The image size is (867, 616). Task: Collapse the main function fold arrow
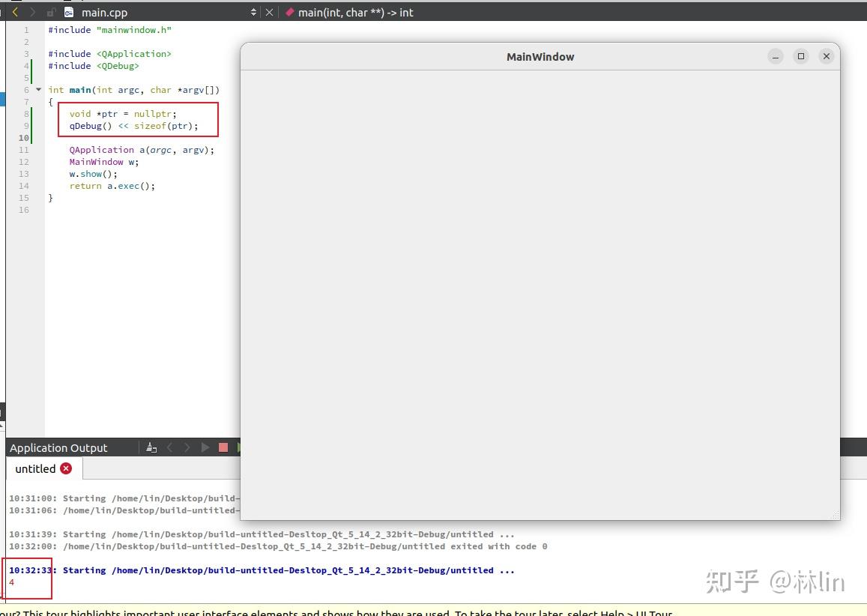(x=39, y=89)
